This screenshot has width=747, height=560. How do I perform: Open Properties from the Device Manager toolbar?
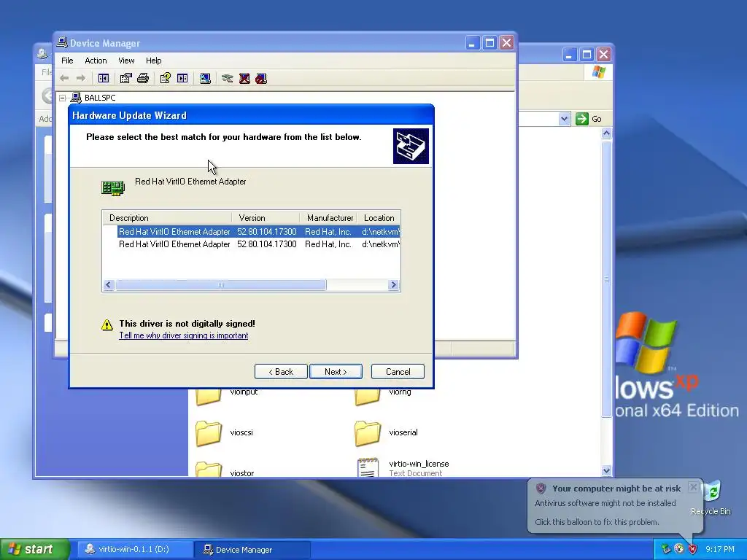pyautogui.click(x=125, y=78)
